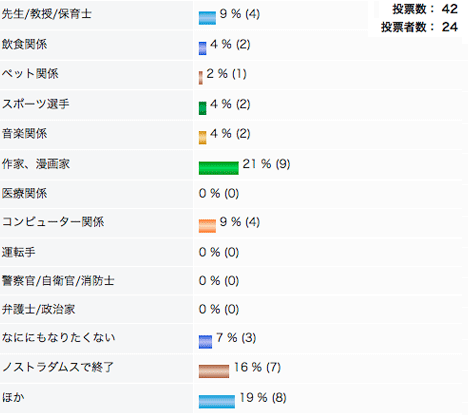This screenshot has width=468, height=415.
Task: Click the 16 % (7) result text
Action: (257, 367)
